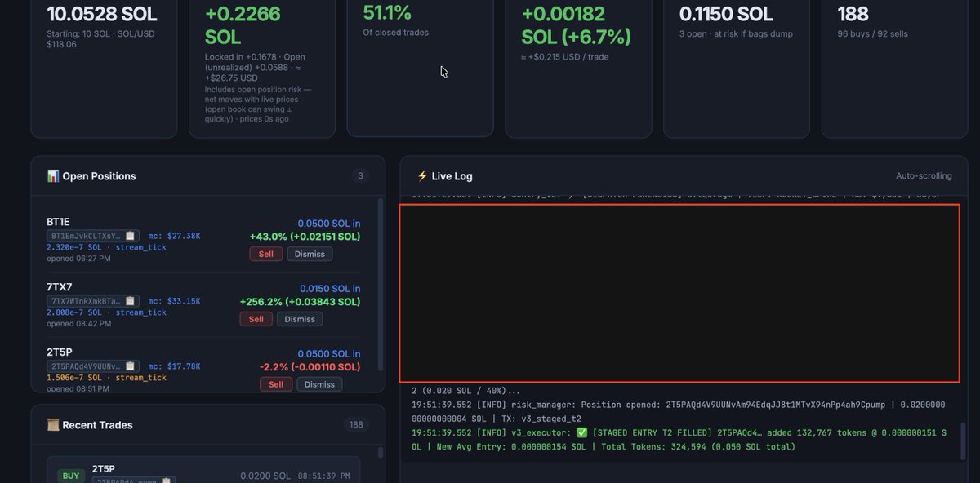Click the 7TX7 position name
Screen dimensions: 980x483
tap(59, 287)
